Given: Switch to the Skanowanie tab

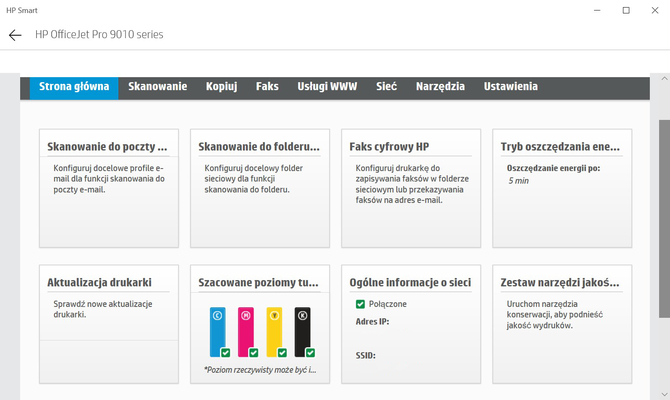Looking at the screenshot, I should 158,87.
